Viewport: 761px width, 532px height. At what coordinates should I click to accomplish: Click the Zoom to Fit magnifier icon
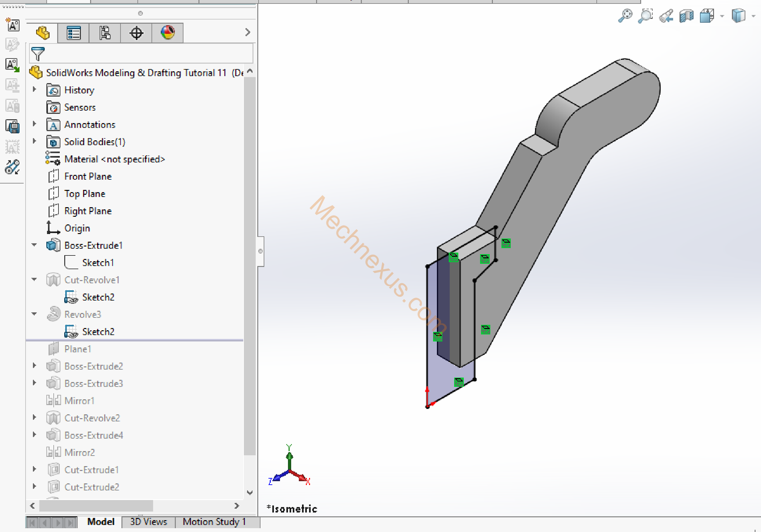pyautogui.click(x=625, y=16)
